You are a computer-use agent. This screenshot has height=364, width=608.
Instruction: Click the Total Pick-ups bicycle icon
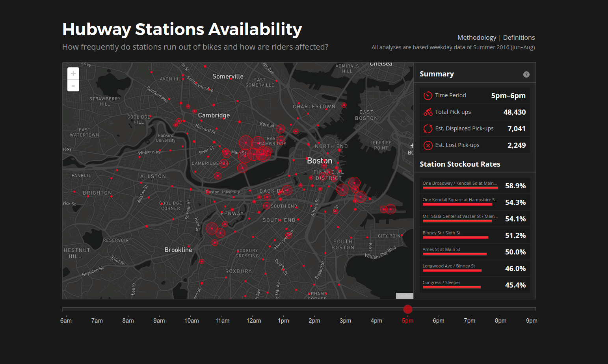point(428,112)
